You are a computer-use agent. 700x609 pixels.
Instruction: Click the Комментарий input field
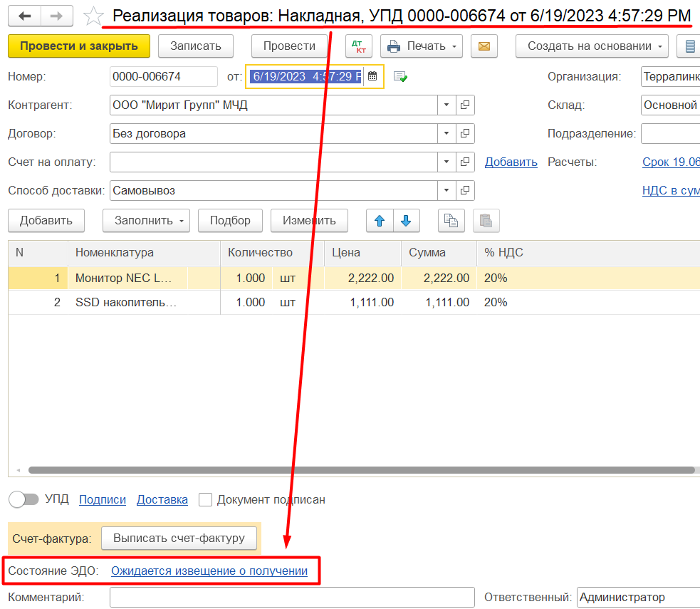click(x=292, y=598)
